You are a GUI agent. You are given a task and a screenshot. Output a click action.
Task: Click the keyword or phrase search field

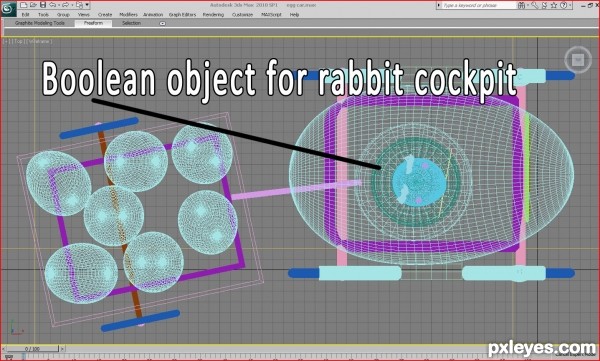[x=478, y=5]
